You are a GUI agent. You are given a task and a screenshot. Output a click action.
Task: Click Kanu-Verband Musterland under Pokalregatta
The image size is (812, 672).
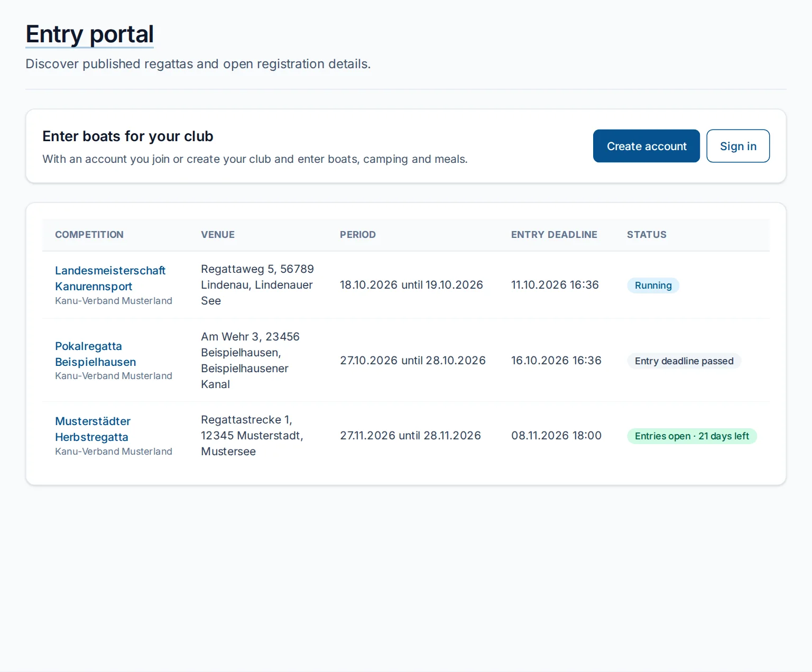(x=114, y=376)
